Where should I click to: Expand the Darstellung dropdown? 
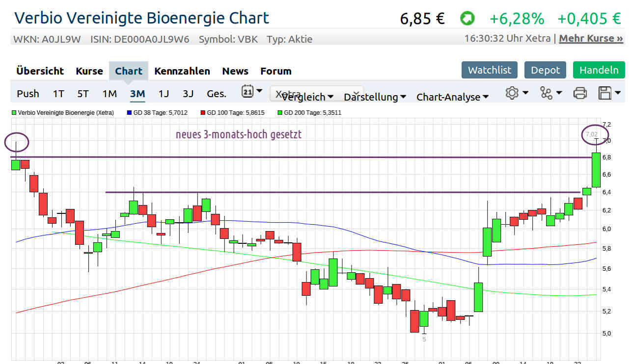point(375,97)
